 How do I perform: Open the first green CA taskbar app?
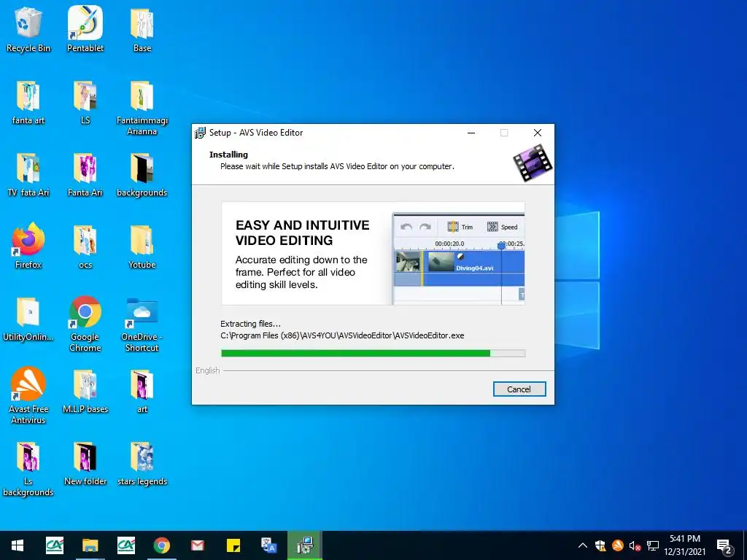pos(54,545)
